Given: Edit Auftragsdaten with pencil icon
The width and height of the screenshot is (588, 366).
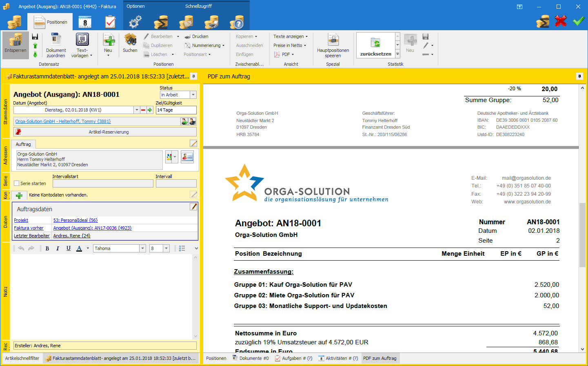Looking at the screenshot, I should [x=193, y=207].
